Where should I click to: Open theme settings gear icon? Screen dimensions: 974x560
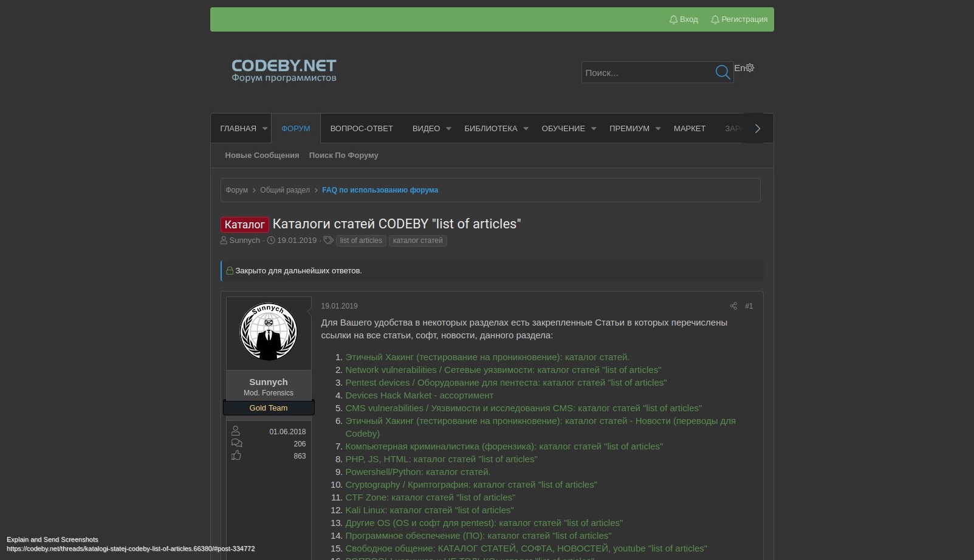(750, 68)
